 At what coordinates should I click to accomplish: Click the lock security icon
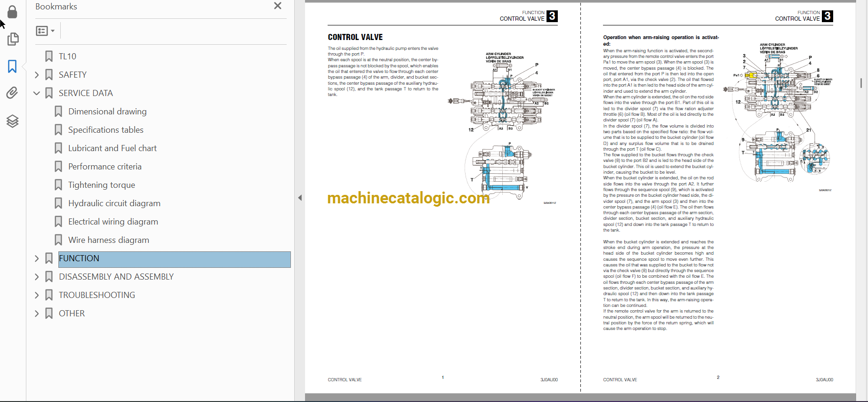pos(13,12)
